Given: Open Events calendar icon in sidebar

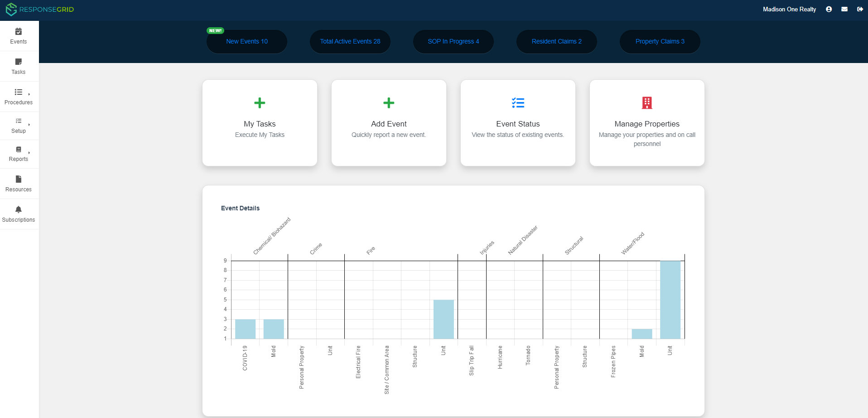Looking at the screenshot, I should point(19,32).
